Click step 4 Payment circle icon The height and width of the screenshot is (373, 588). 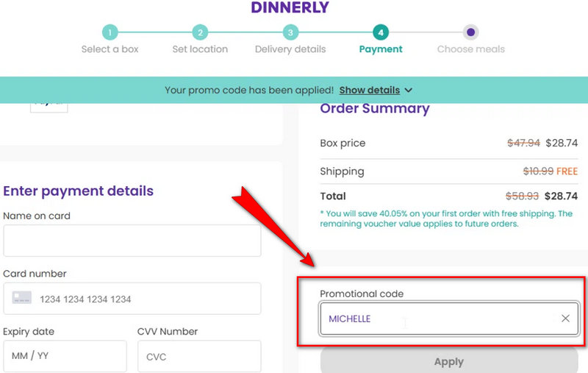tap(380, 32)
